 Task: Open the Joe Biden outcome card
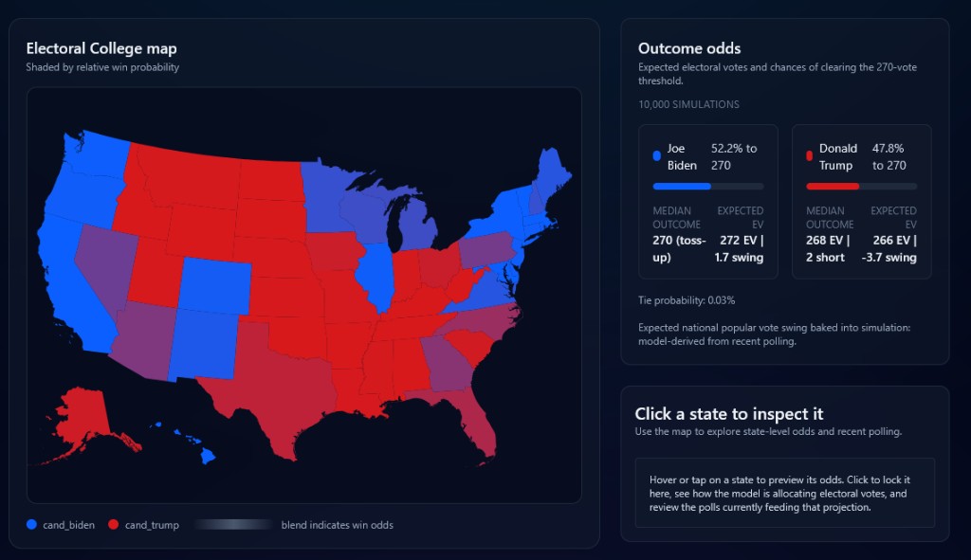coord(707,199)
